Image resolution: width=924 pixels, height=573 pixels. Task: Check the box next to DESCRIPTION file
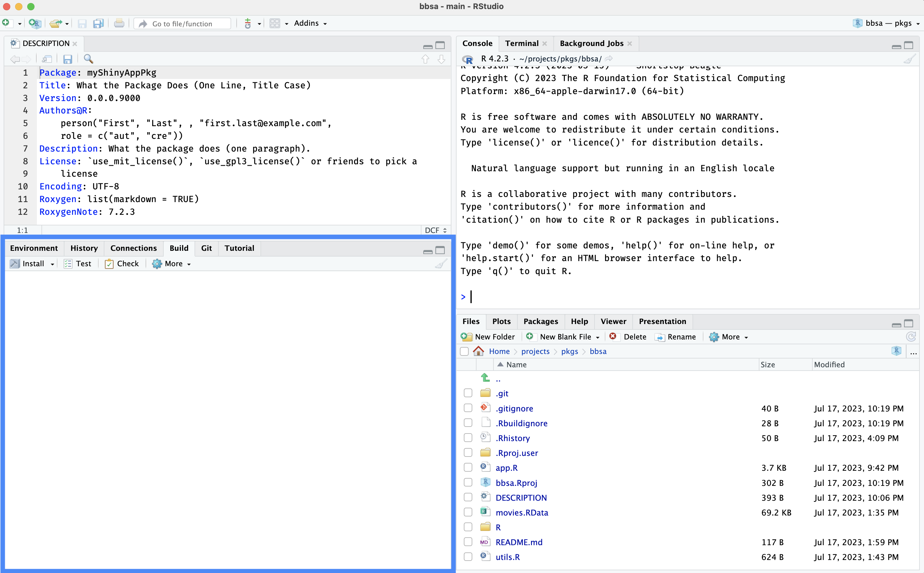click(468, 497)
